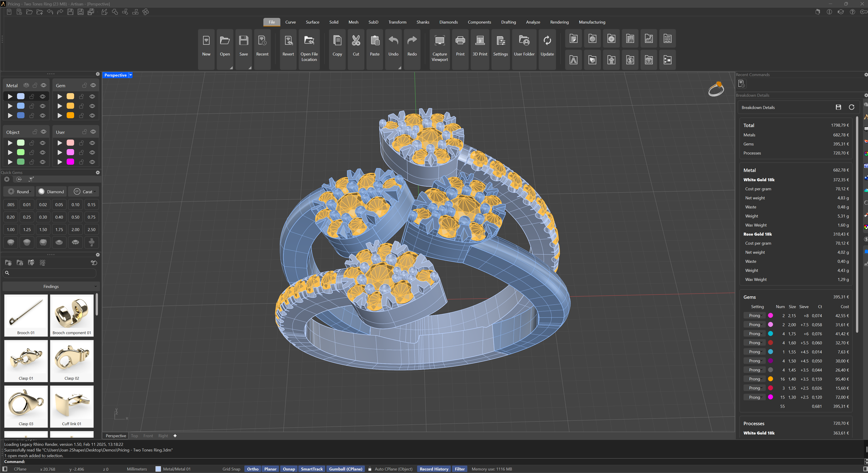Switch to the Top viewport tab
Image resolution: width=868 pixels, height=473 pixels.
coord(134,436)
